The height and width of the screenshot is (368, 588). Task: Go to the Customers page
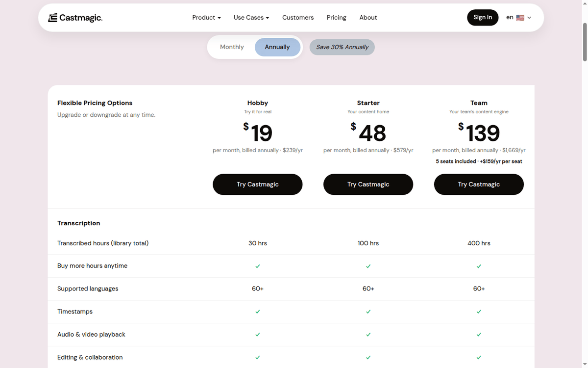tap(298, 18)
